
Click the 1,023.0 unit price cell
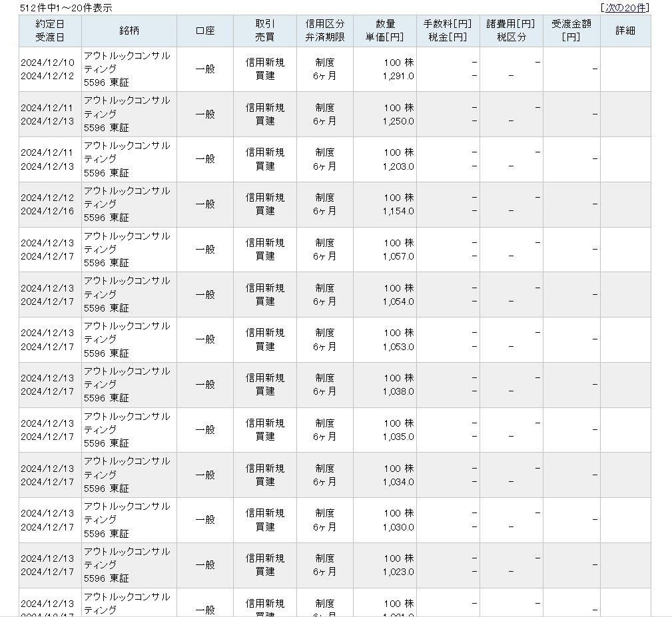(398, 572)
